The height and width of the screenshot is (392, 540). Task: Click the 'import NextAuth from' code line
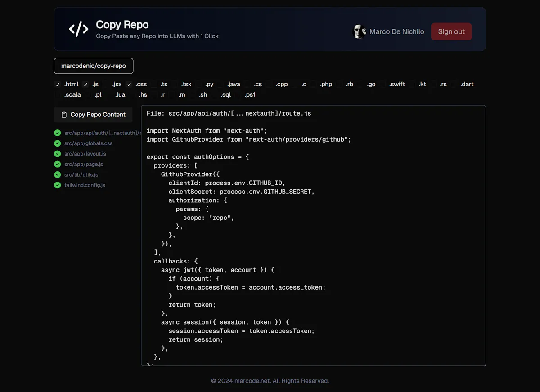click(207, 131)
